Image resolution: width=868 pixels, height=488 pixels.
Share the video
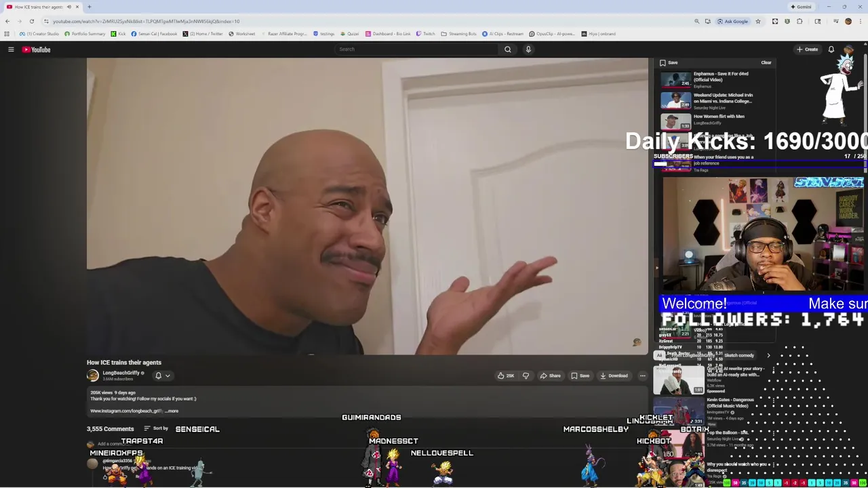click(550, 375)
